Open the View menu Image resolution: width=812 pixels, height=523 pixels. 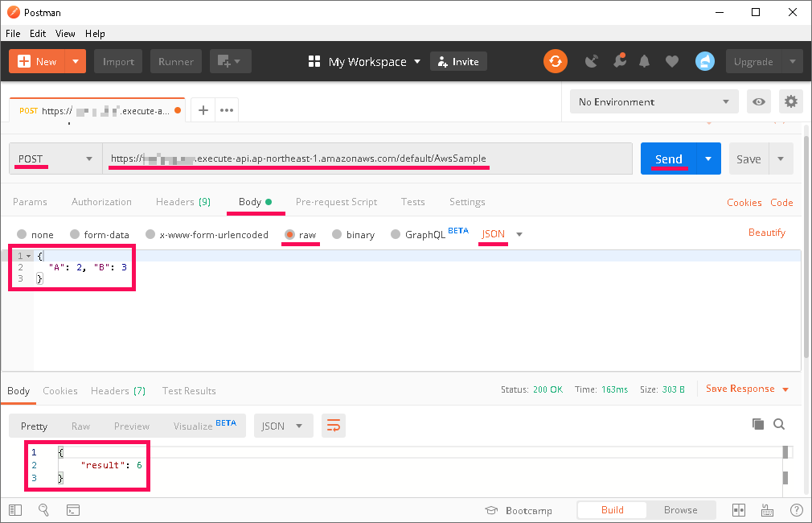65,33
